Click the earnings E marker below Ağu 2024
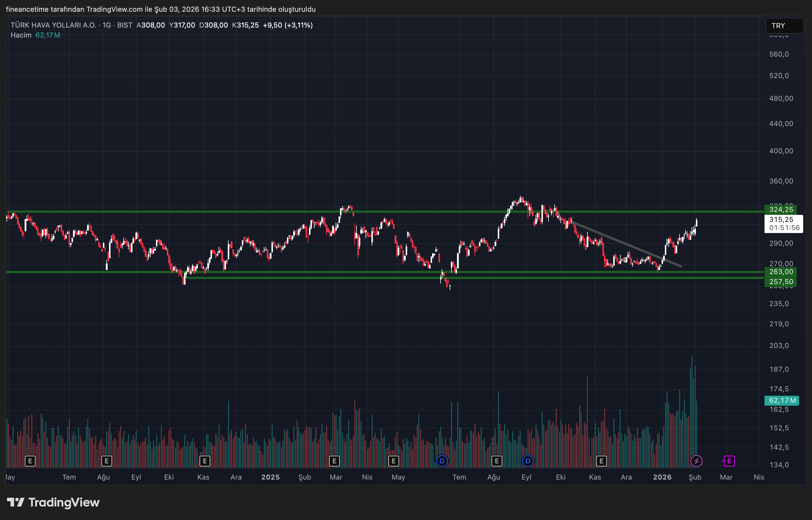 (107, 461)
